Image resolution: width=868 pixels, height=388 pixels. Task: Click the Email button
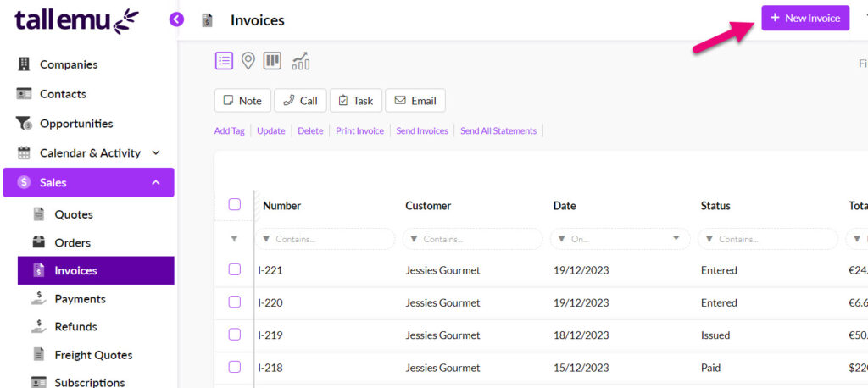(415, 100)
